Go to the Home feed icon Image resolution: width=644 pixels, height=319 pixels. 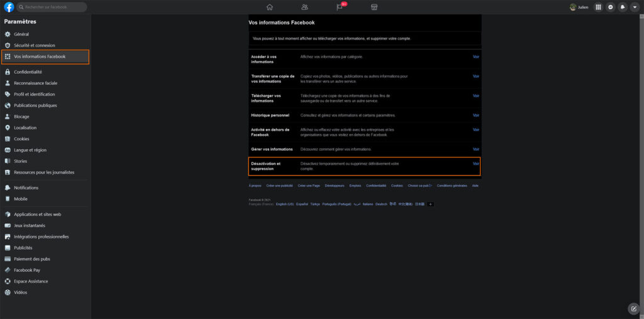(269, 7)
